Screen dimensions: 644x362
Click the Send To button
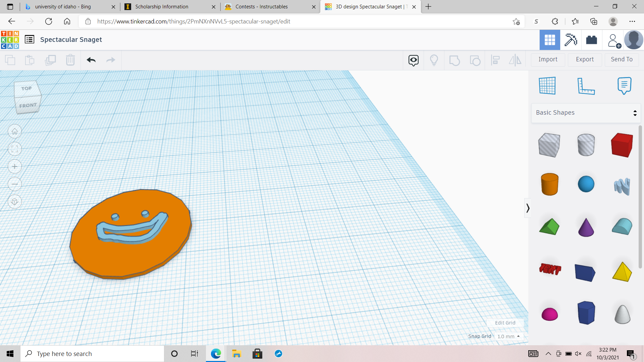click(622, 59)
